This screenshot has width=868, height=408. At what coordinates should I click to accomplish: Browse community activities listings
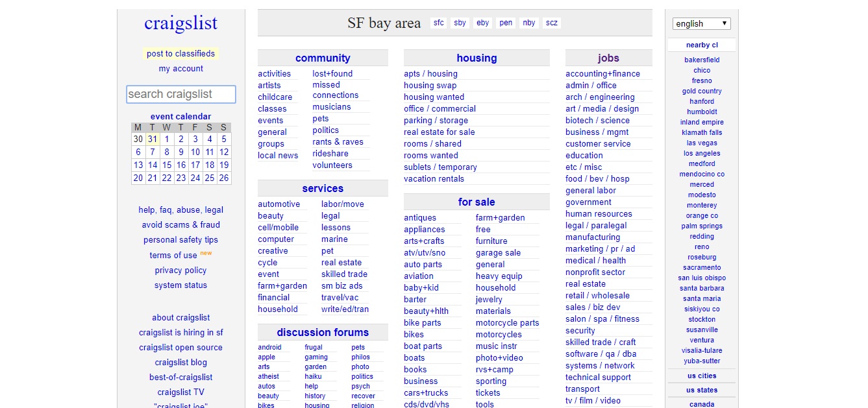(x=275, y=74)
